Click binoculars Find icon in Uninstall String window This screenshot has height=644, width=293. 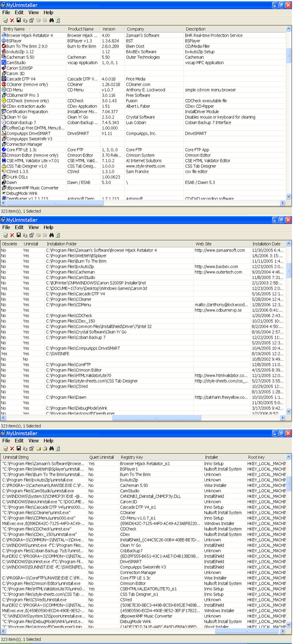(51, 448)
